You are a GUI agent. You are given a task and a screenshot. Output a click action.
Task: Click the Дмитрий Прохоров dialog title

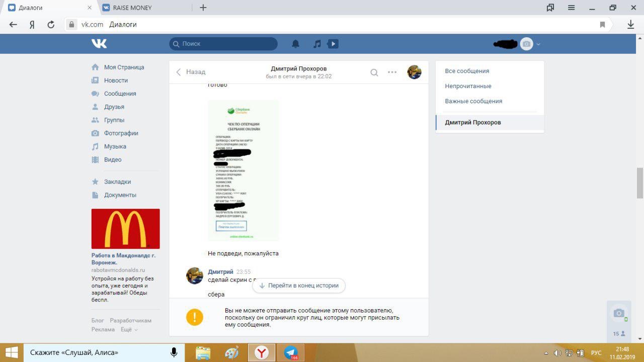299,68
